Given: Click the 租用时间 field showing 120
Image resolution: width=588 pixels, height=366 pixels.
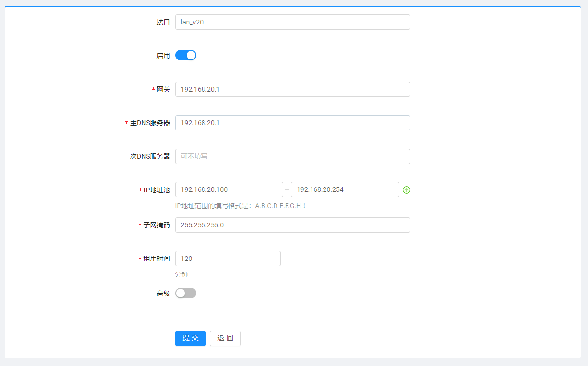Looking at the screenshot, I should tap(228, 259).
